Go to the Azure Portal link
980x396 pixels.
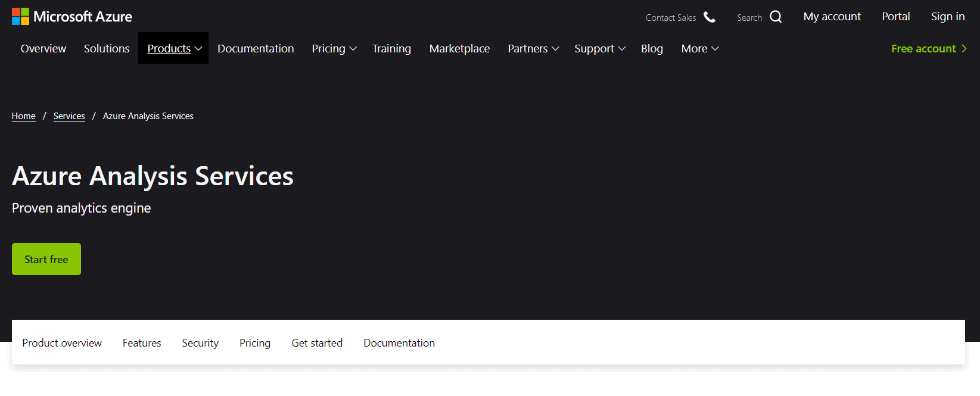[x=895, y=17]
